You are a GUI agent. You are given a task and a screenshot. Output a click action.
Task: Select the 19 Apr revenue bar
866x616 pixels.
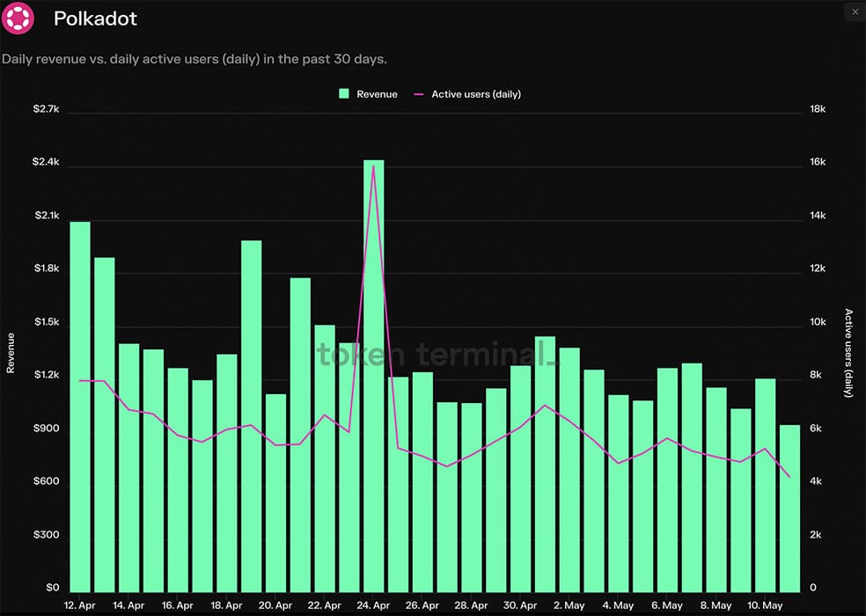click(x=252, y=416)
